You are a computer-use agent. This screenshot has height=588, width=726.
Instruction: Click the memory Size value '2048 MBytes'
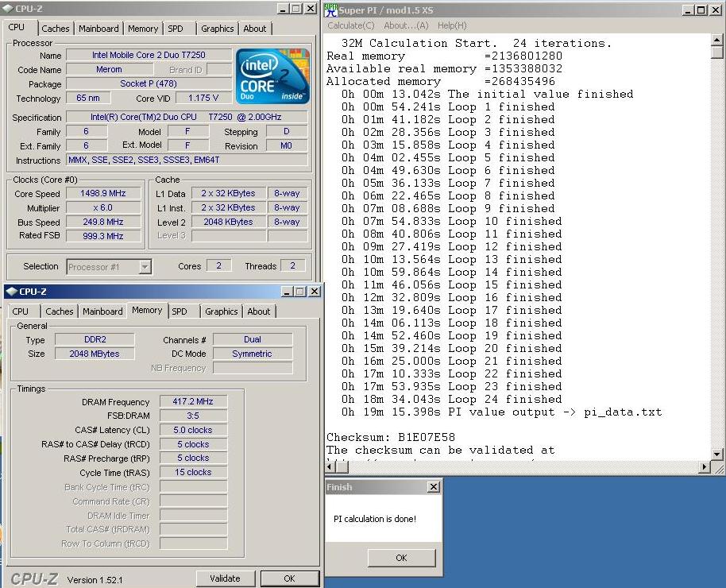tap(95, 354)
